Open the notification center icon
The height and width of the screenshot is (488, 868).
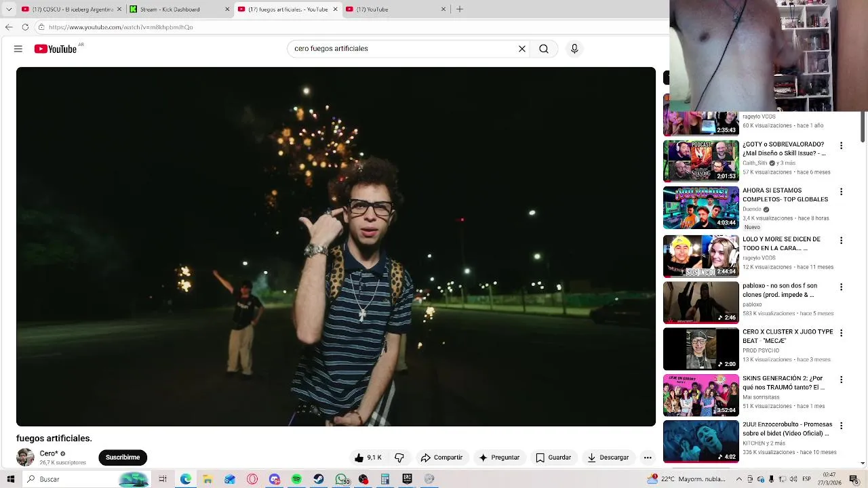coord(854,479)
